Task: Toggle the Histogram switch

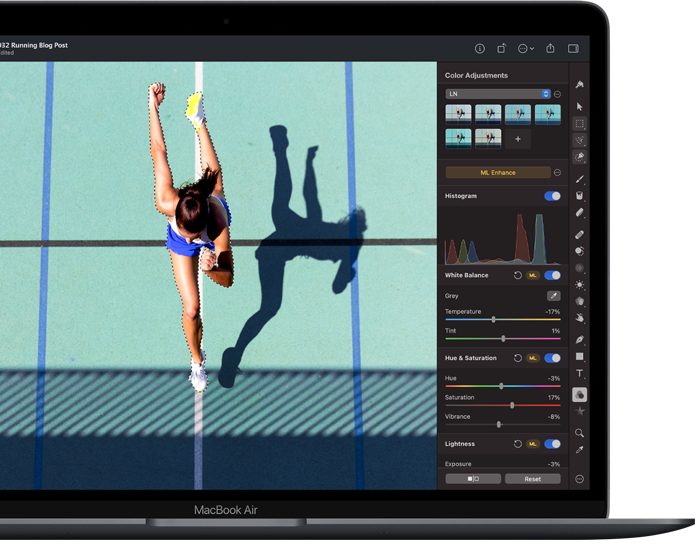Action: coord(552,196)
